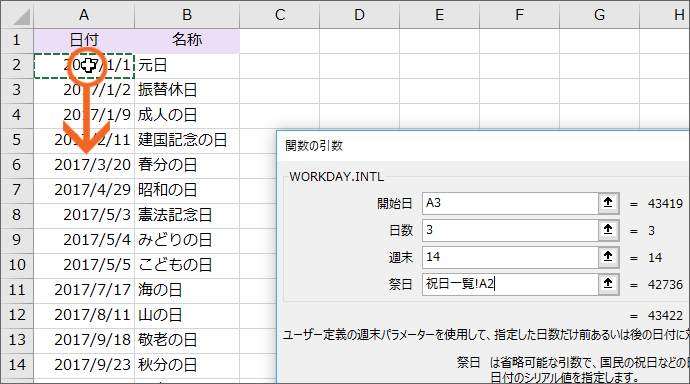
Task: Click date cell 2017/3/20
Action: tap(84, 165)
